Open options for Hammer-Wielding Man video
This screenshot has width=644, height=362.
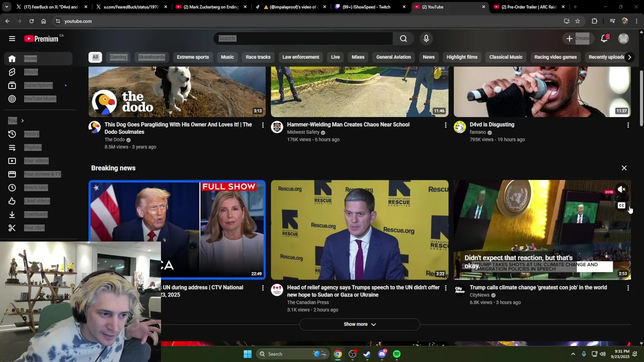pos(445,125)
